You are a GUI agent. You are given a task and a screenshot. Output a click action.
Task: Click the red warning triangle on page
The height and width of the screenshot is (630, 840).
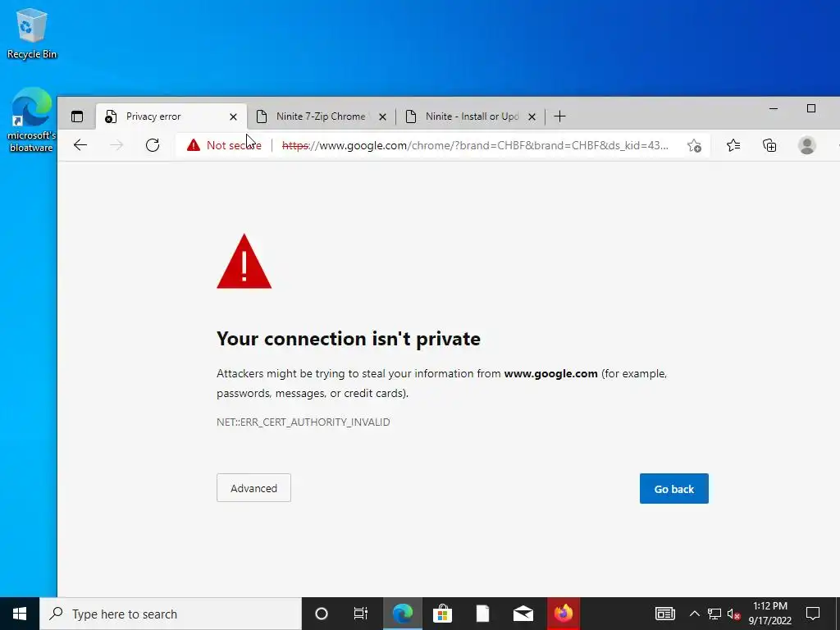(244, 262)
